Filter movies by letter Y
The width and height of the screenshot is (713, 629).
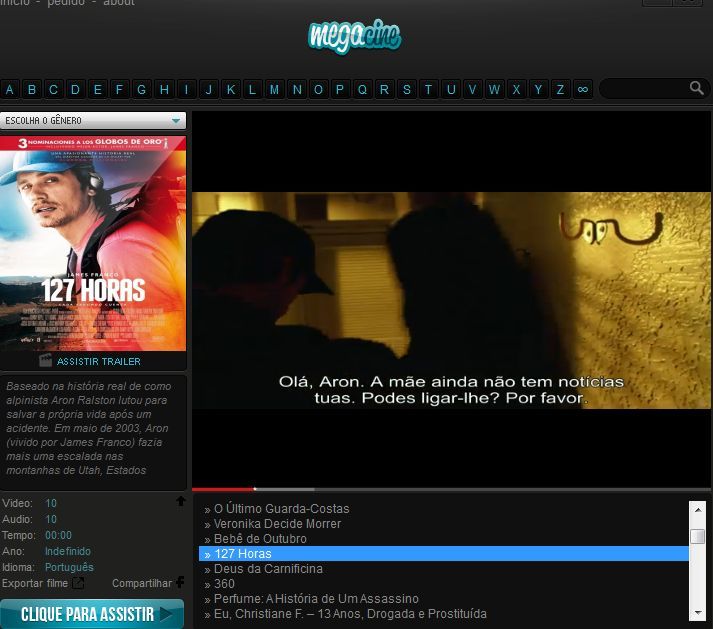click(x=538, y=89)
